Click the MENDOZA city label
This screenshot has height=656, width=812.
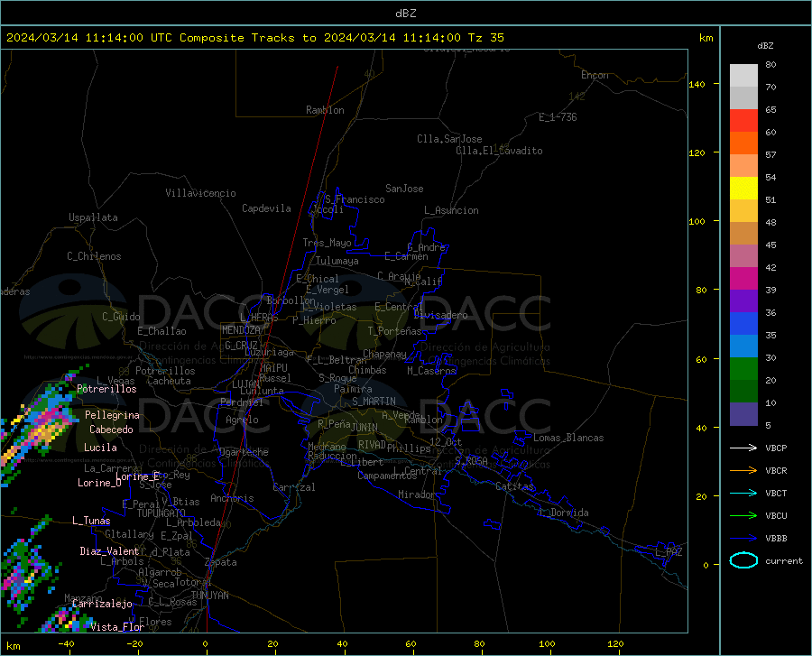pos(241,330)
